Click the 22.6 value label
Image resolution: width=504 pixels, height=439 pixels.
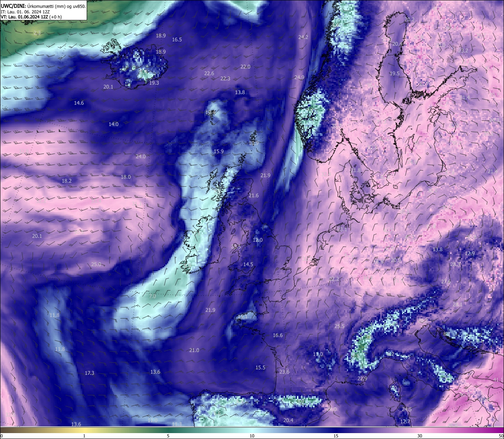pos(209,74)
